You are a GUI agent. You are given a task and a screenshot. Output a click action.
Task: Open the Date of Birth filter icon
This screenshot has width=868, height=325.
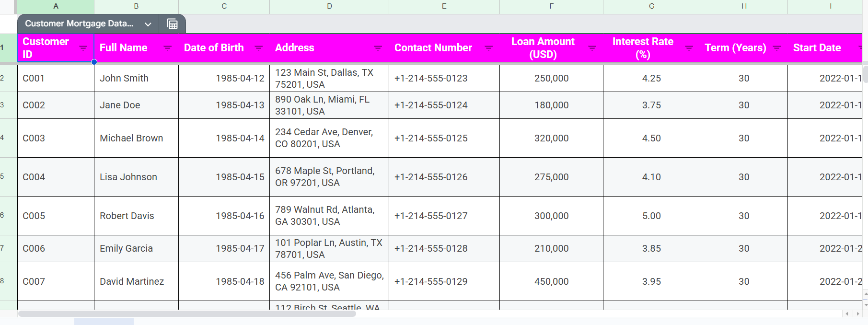tap(258, 48)
